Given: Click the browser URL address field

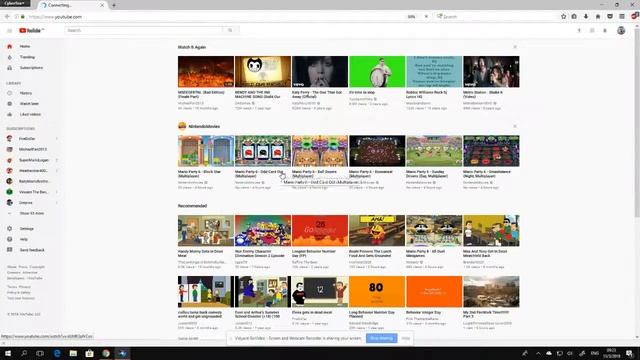Looking at the screenshot, I should point(216,17).
